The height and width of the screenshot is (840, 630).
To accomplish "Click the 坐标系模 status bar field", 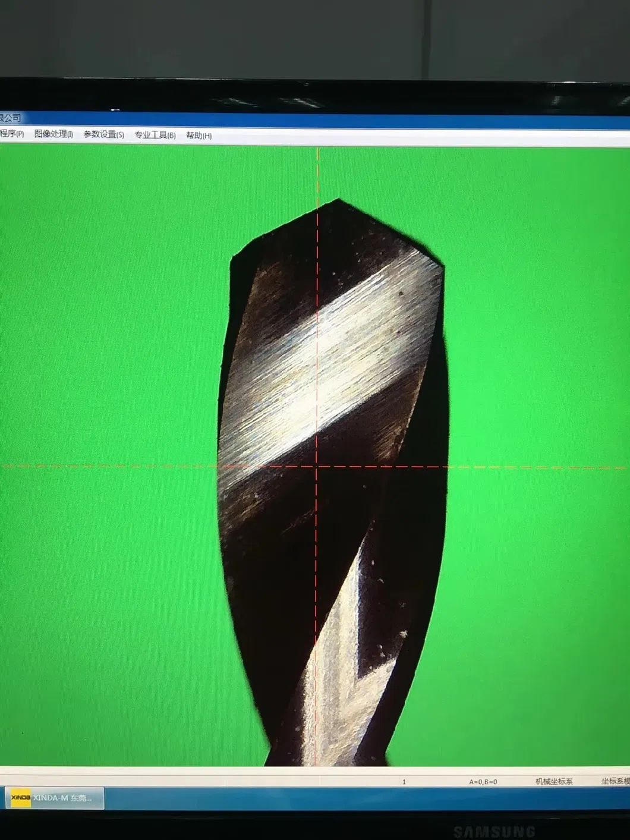I will click(615, 781).
